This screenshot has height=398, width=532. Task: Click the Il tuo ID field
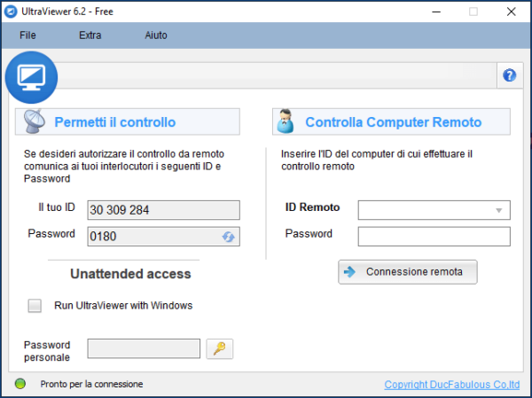(163, 210)
